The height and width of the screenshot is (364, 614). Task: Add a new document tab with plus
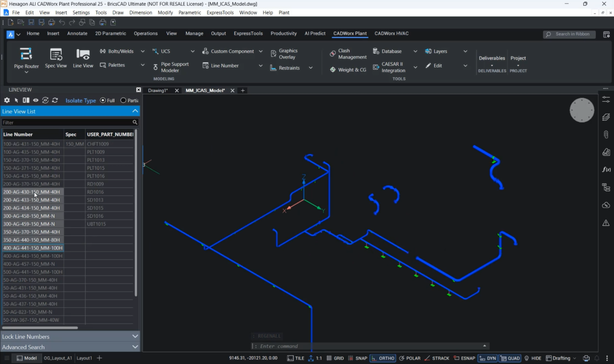[243, 90]
